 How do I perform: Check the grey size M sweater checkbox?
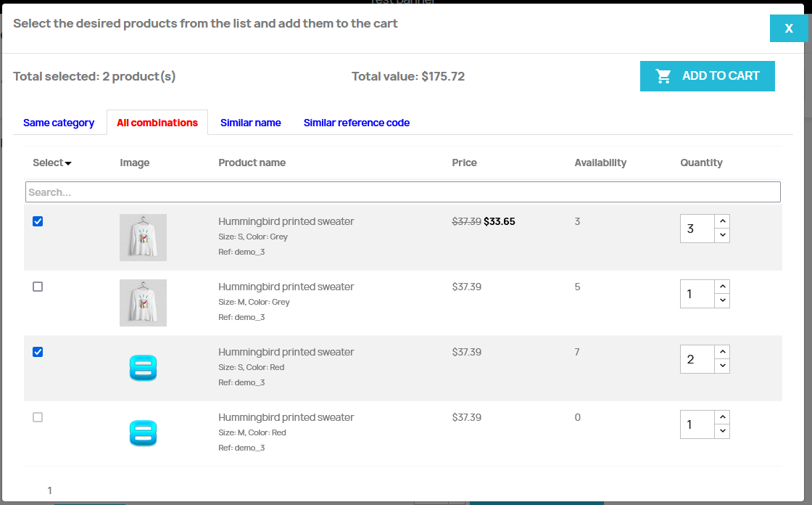pyautogui.click(x=38, y=287)
